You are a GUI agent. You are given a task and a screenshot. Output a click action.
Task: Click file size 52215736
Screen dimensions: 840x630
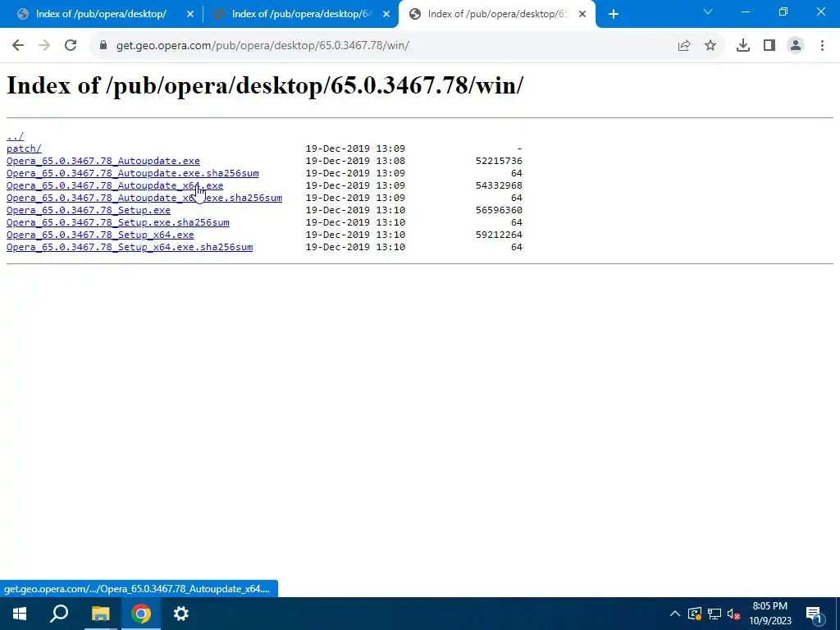pos(499,161)
